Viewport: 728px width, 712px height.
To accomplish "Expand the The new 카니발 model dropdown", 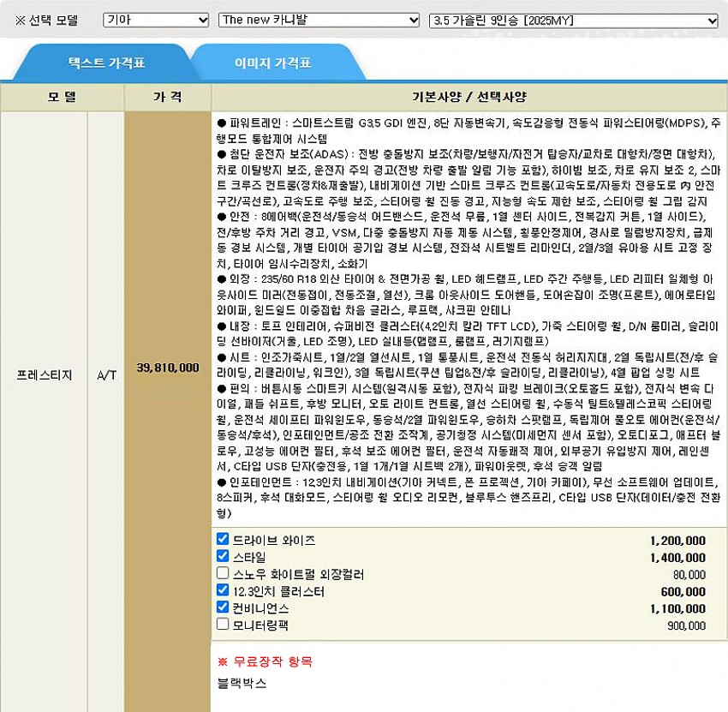I will pos(319,21).
